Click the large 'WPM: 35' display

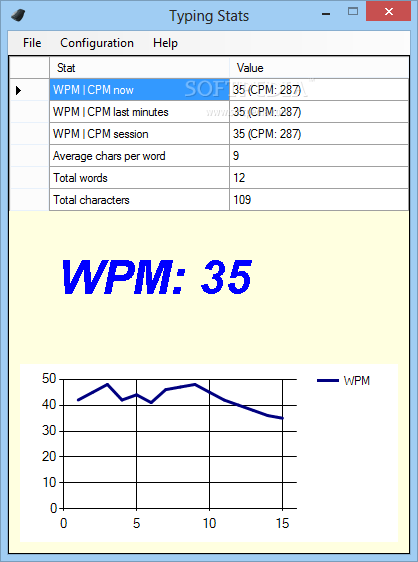pyautogui.click(x=157, y=277)
